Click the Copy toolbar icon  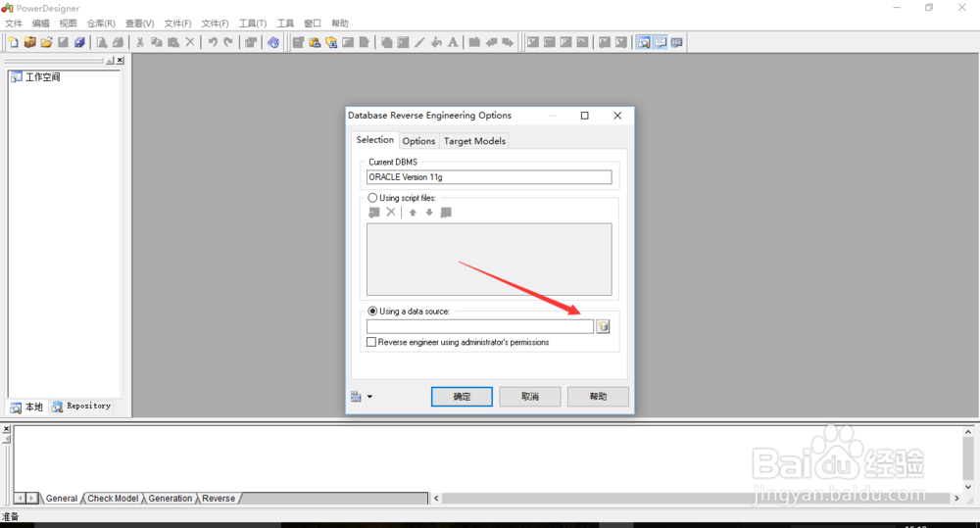click(156, 42)
